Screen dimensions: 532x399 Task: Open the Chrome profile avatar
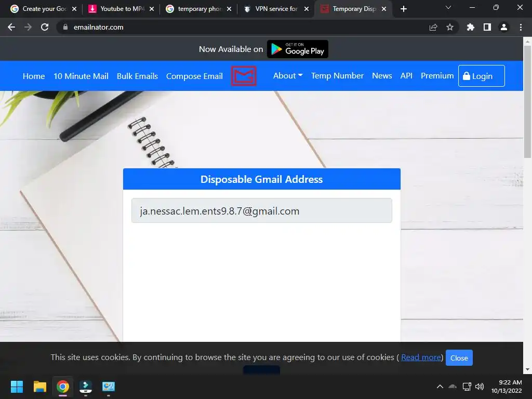point(504,27)
